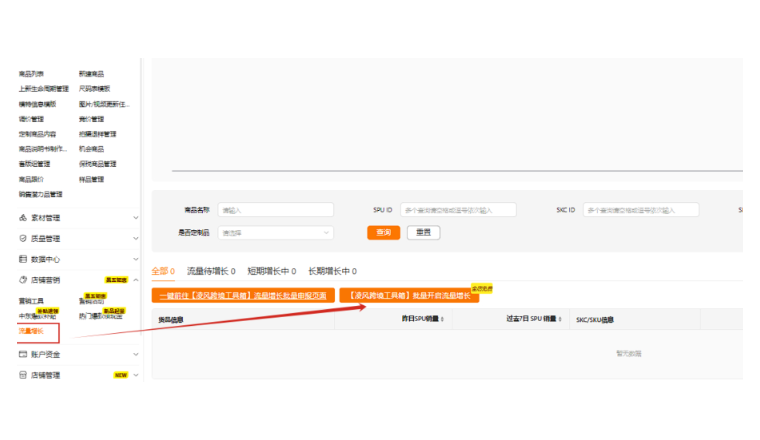The width and height of the screenshot is (760, 440).
Task: Click the 素材管理 sidebar icon
Action: point(23,218)
